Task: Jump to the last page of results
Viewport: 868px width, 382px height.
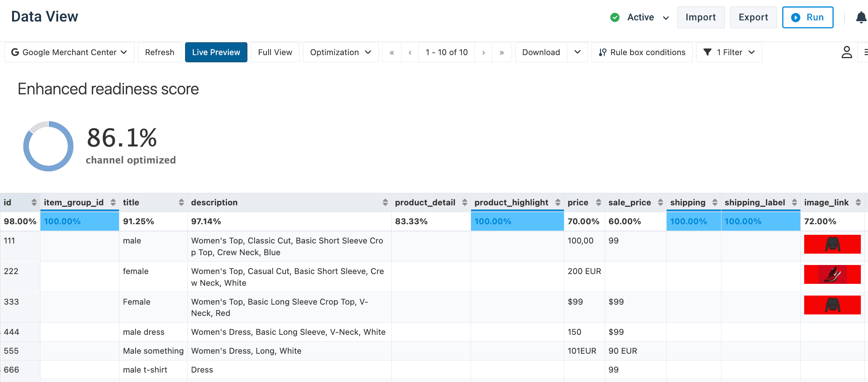Action: coord(502,52)
